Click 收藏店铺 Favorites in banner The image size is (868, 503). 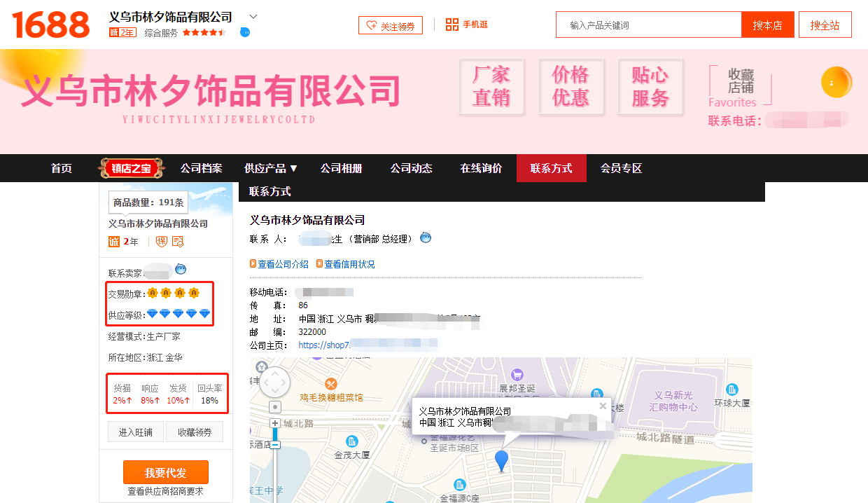pos(740,86)
